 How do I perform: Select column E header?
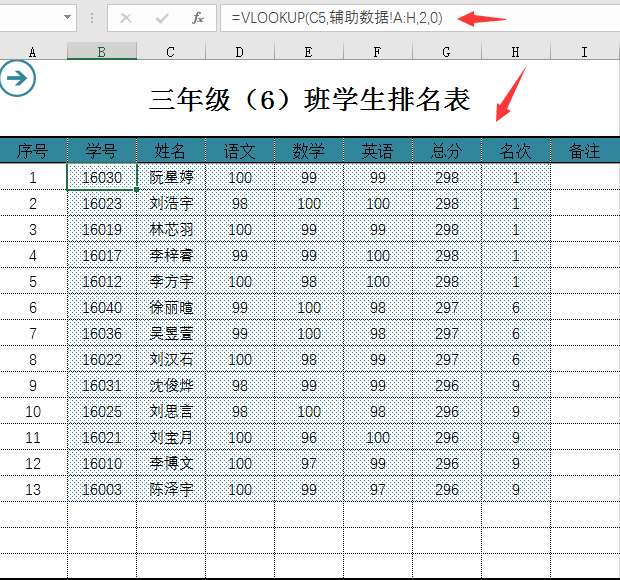click(x=309, y=52)
